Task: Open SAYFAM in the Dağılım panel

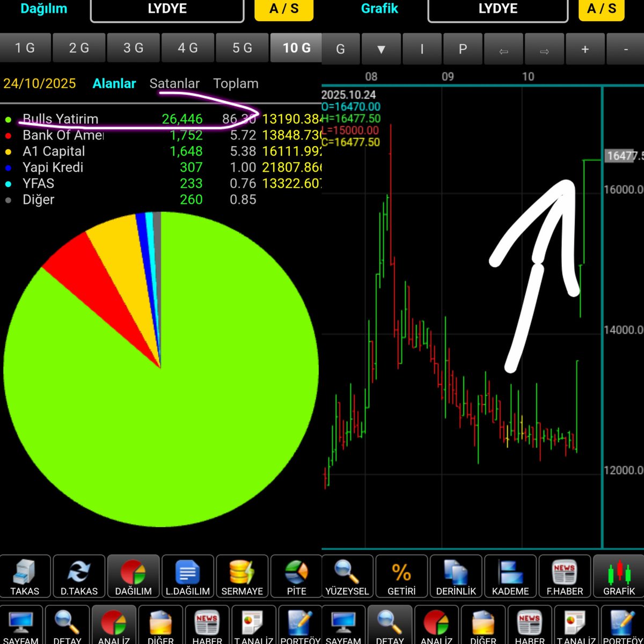Action: pos(21,625)
